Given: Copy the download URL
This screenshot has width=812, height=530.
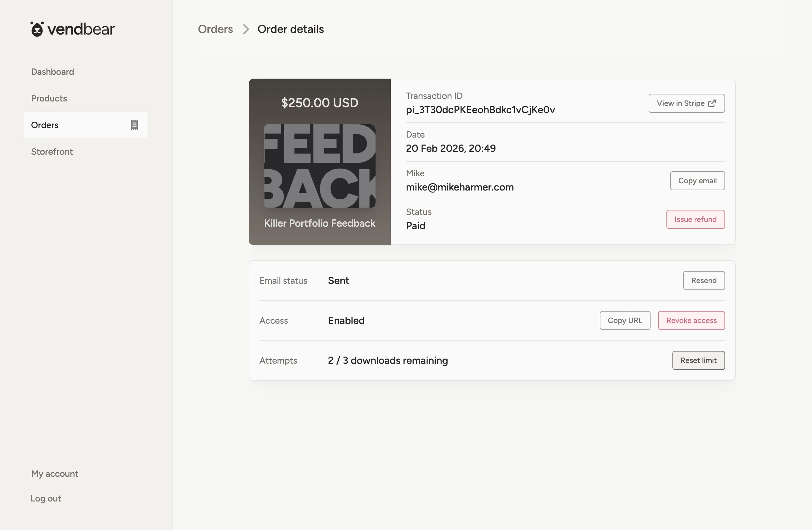Looking at the screenshot, I should tap(625, 320).
